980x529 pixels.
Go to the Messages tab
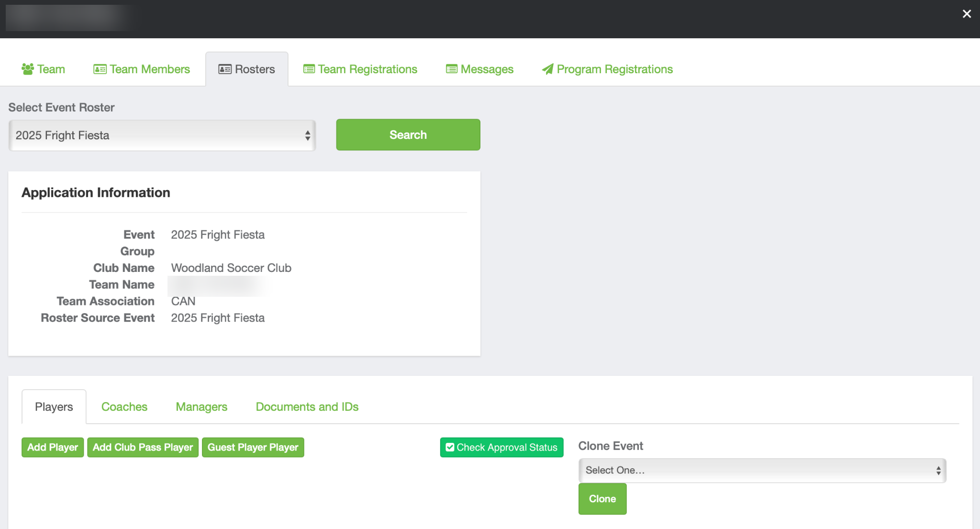coord(479,69)
